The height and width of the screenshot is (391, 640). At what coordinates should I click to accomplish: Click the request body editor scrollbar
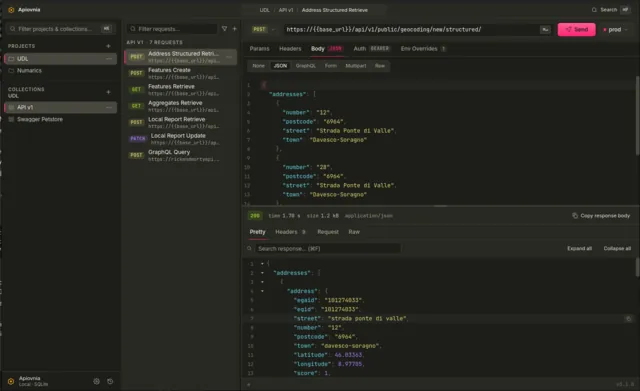[637, 116]
